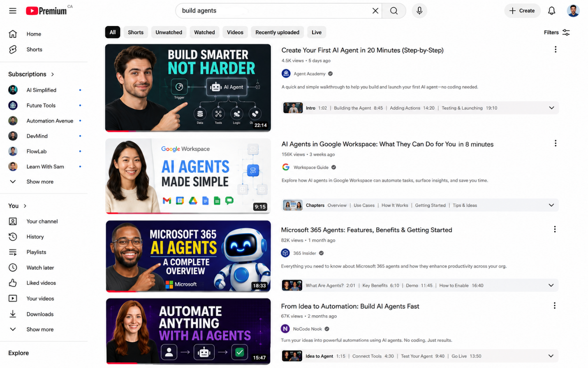Screen dimensions: 588x368
Task: Click the YouTube Premium logo
Action: tap(46, 11)
